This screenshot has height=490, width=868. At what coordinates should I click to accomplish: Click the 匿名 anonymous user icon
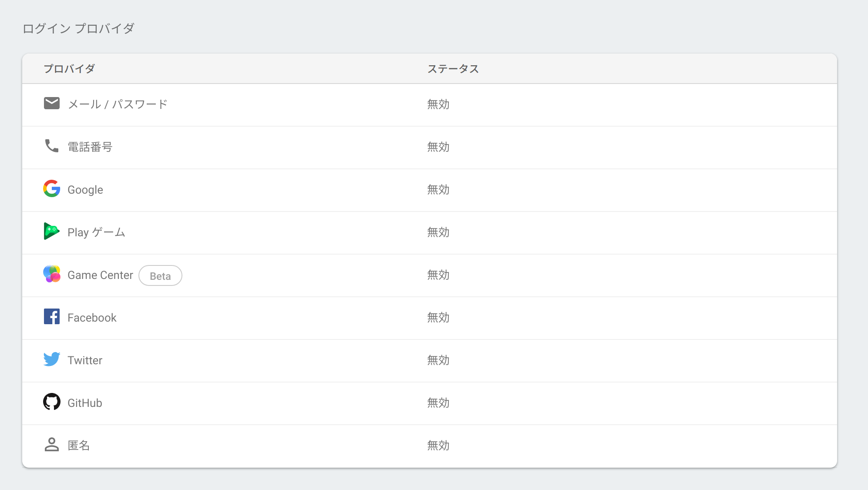point(51,445)
